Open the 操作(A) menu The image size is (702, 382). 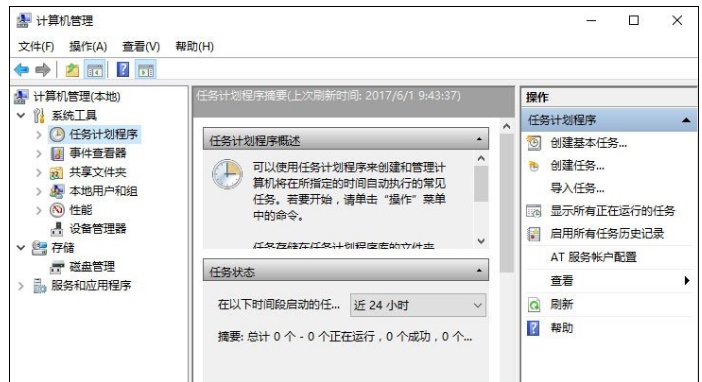[x=88, y=47]
